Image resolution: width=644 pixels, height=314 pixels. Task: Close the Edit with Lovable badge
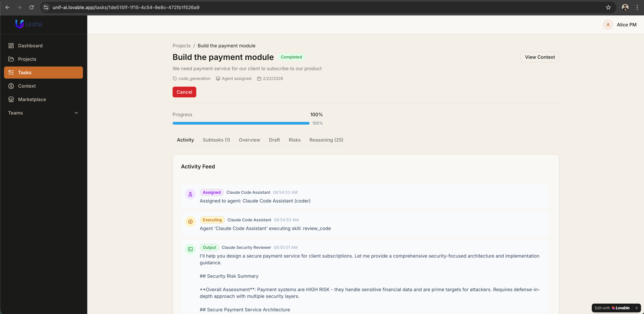click(636, 308)
